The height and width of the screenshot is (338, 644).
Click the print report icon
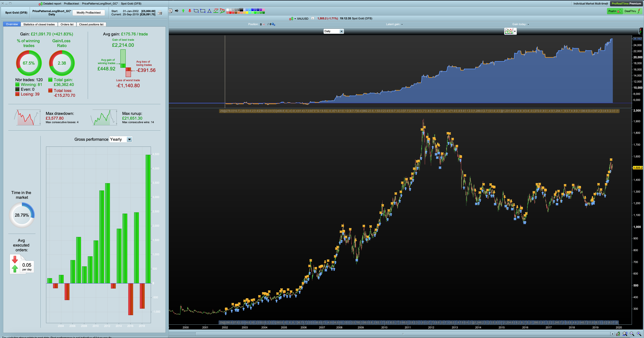[x=160, y=12]
